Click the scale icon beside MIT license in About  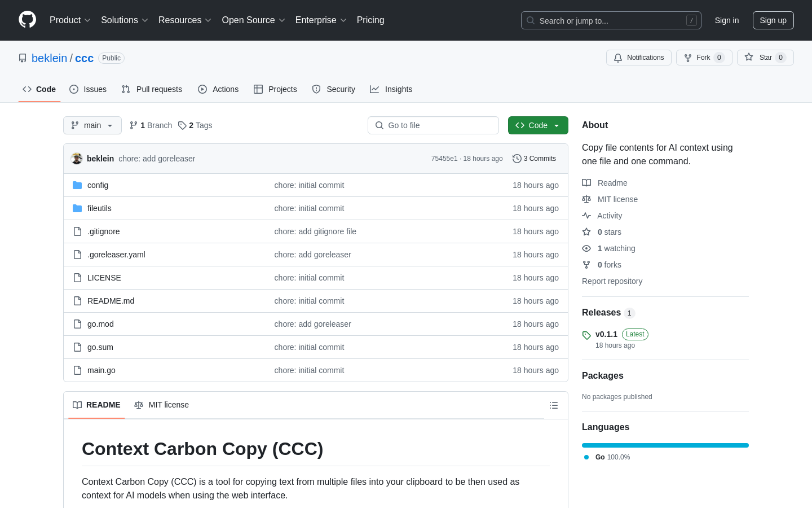(x=586, y=199)
